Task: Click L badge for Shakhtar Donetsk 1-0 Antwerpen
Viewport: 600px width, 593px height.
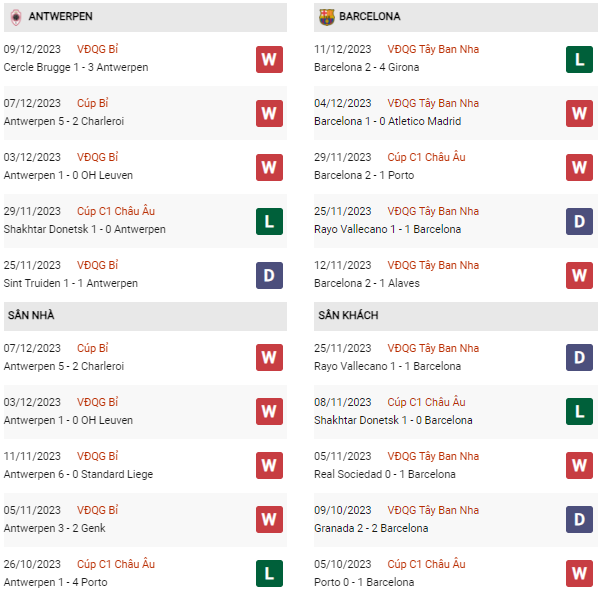Action: (268, 221)
